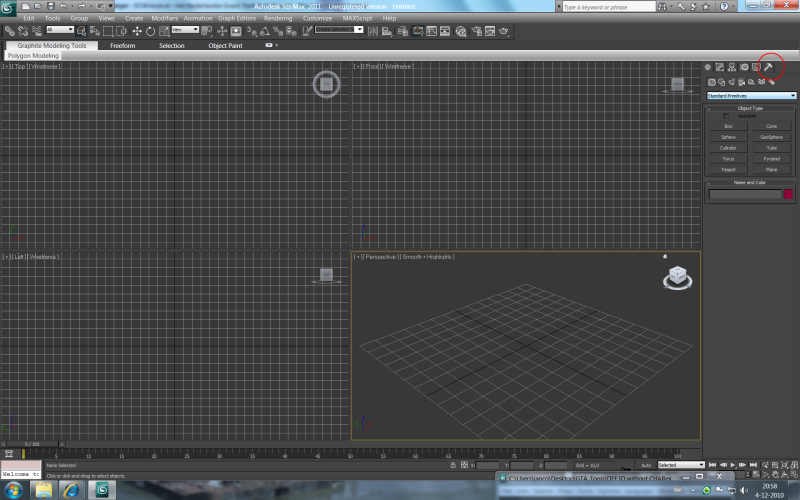Toggle the 3D Snaps button
800x500 pixels.
(252, 31)
